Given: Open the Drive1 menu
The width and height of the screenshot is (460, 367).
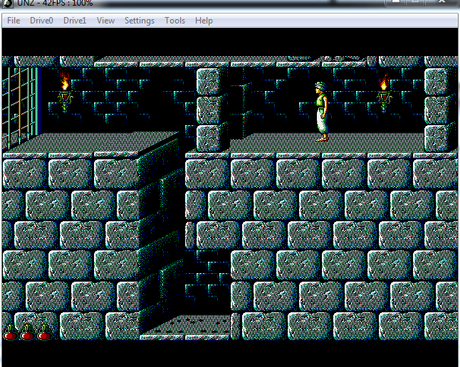Looking at the screenshot, I should pyautogui.click(x=75, y=21).
